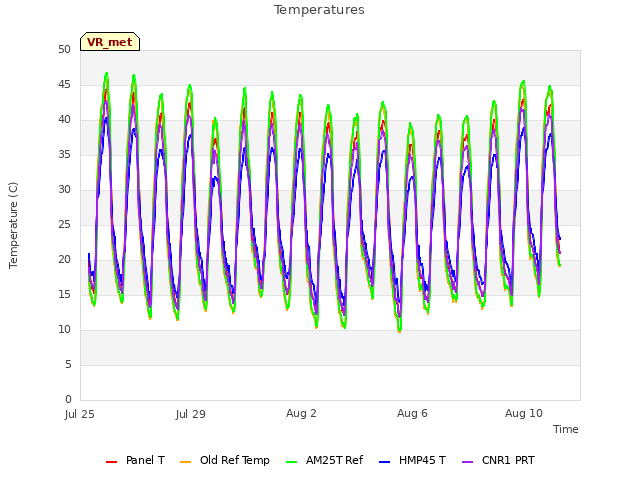
Task: Click the Temperature (C) axis title
Action: 13,225
